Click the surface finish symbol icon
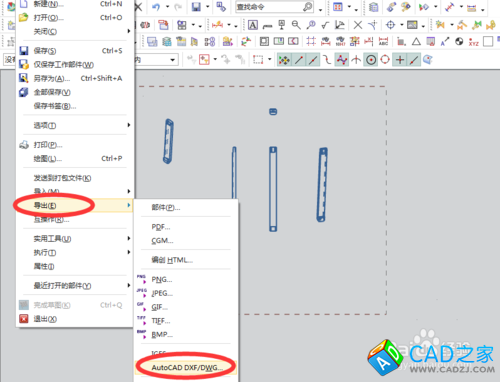 tap(325, 25)
